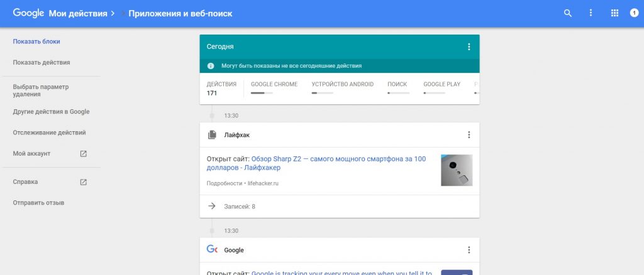Open the account notifications badge
Image resolution: width=644 pixels, height=275 pixels.
point(634,13)
